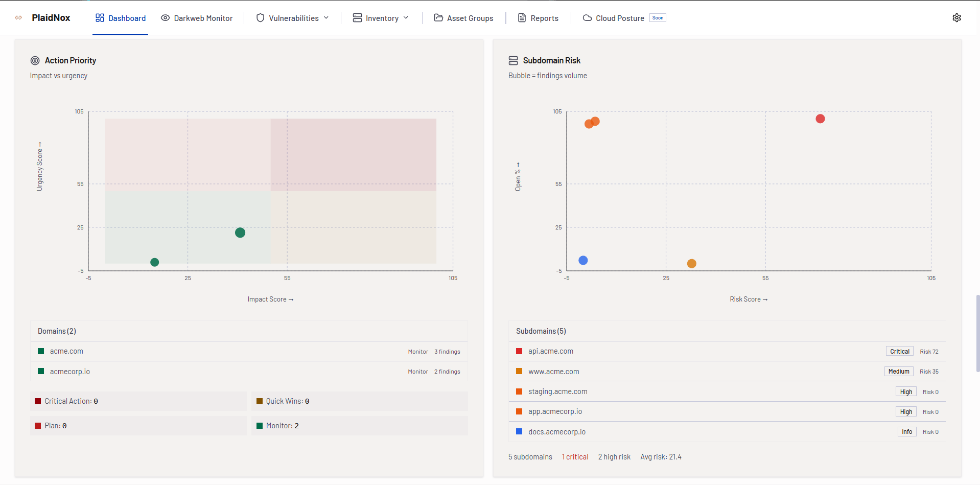
Task: Switch to the Dashboard tab
Action: point(121,18)
